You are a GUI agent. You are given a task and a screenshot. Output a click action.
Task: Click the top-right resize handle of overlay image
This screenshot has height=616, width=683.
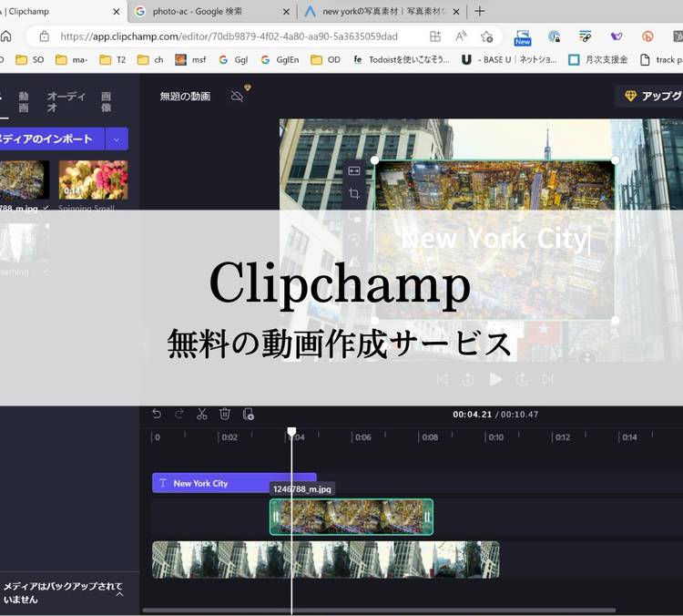click(615, 160)
